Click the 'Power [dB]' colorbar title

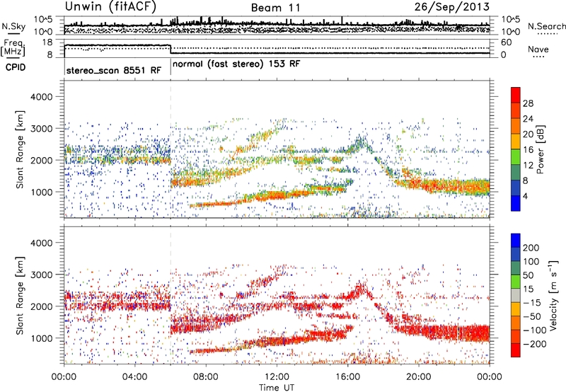click(541, 149)
